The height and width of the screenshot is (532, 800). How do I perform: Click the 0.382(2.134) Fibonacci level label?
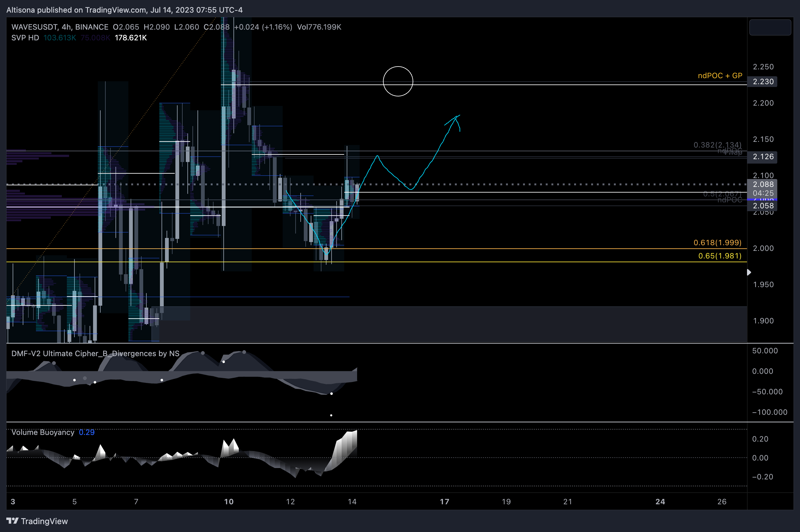tap(717, 145)
